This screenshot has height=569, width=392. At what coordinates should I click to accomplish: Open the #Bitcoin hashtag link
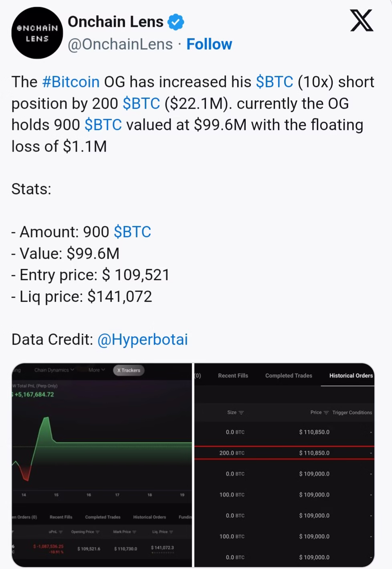pyautogui.click(x=71, y=82)
